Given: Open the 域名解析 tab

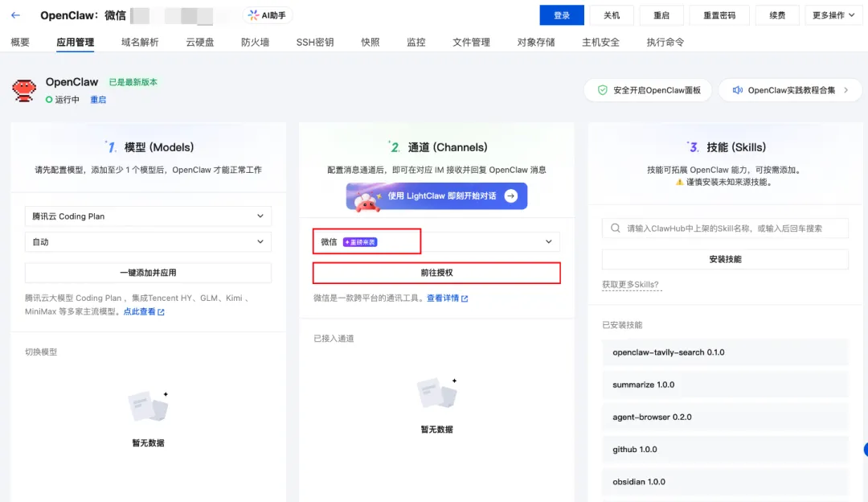Looking at the screenshot, I should click(x=140, y=42).
